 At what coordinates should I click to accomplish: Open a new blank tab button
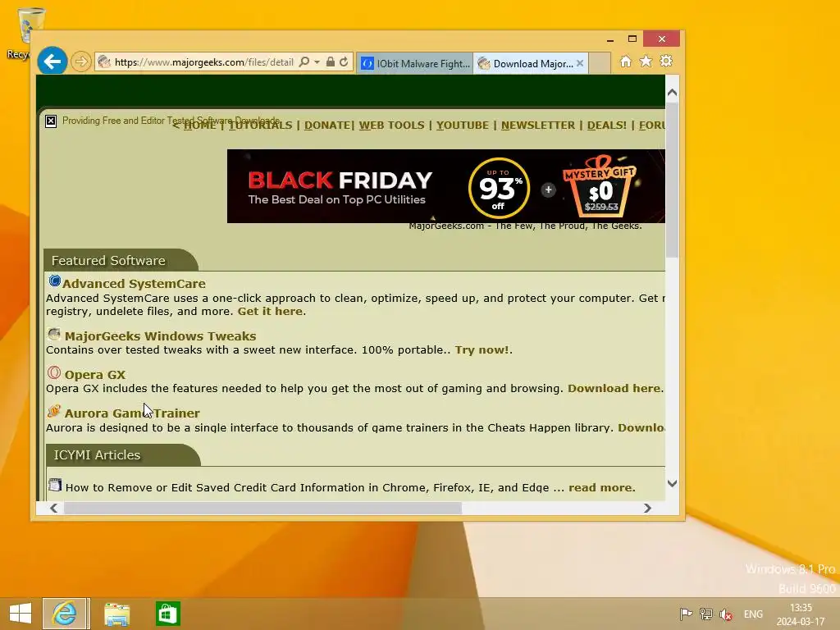click(600, 63)
